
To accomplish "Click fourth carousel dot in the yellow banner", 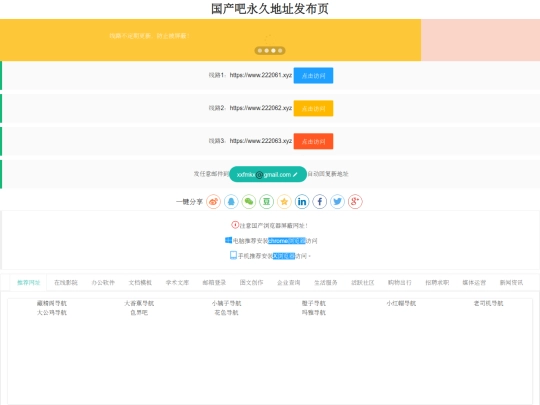I will pyautogui.click(x=280, y=51).
